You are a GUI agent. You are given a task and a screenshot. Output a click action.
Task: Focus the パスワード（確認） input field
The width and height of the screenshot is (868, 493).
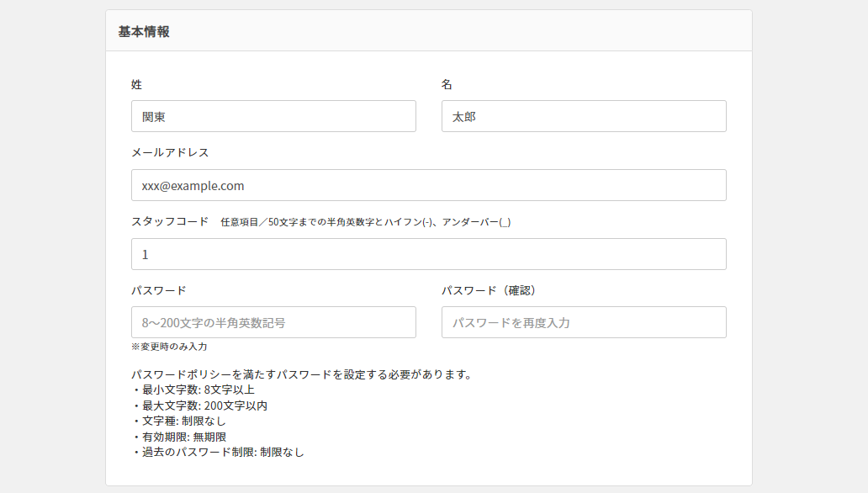coord(584,322)
